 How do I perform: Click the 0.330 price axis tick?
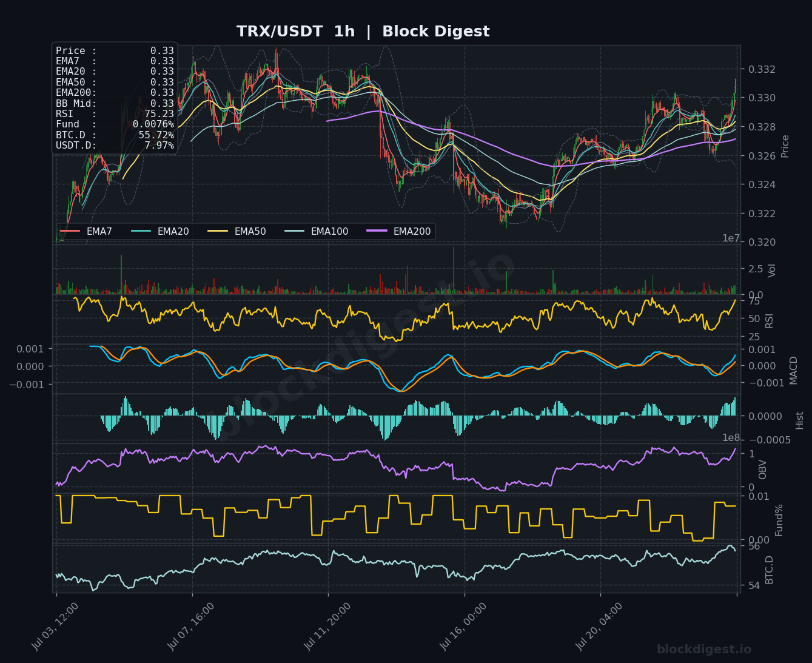tap(762, 98)
